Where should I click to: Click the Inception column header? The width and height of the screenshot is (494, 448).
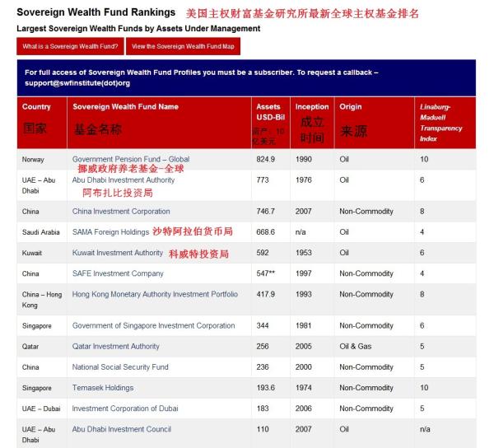pos(312,107)
